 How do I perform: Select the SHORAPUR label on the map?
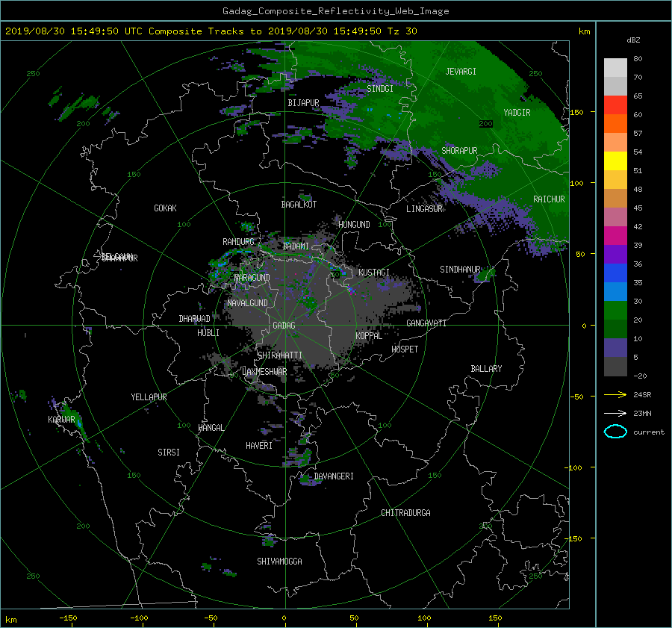pos(459,151)
